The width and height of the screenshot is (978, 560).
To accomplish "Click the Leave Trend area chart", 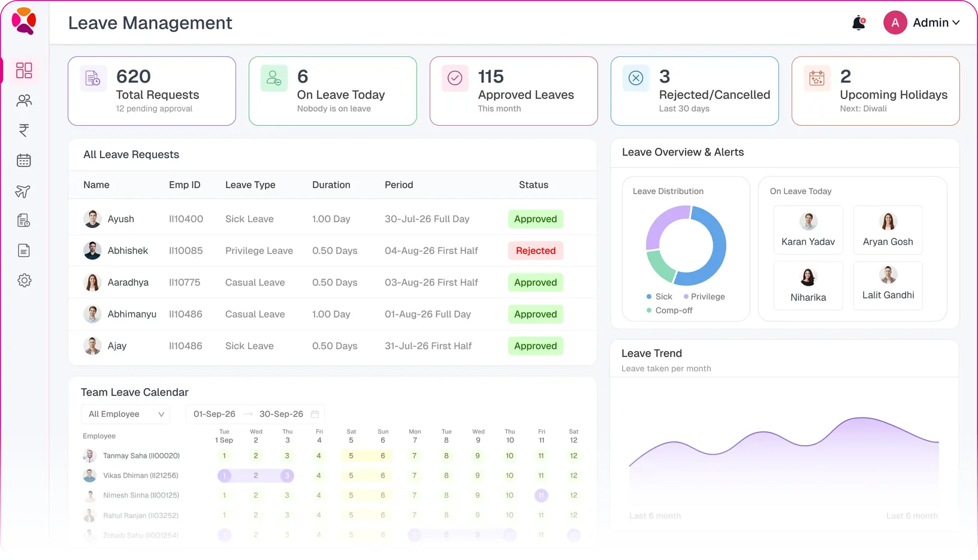I will pos(784,455).
